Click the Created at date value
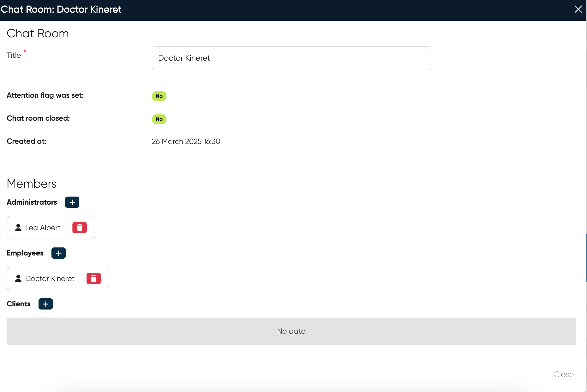587x392 pixels. (x=186, y=141)
